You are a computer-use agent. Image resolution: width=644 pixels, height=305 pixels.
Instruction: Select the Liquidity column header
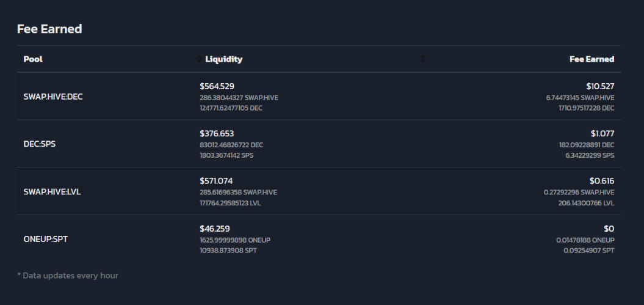224,59
